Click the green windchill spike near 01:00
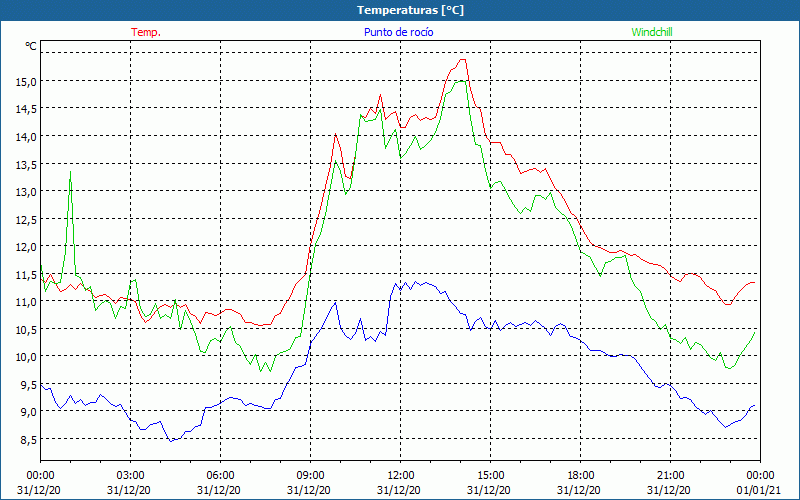This screenshot has height=500, width=800. tap(70, 172)
